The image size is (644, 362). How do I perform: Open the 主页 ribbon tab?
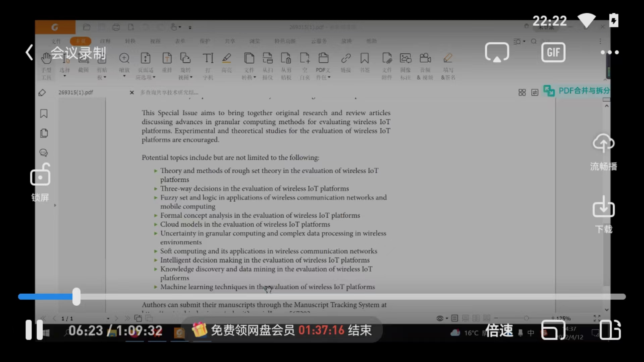click(x=80, y=41)
